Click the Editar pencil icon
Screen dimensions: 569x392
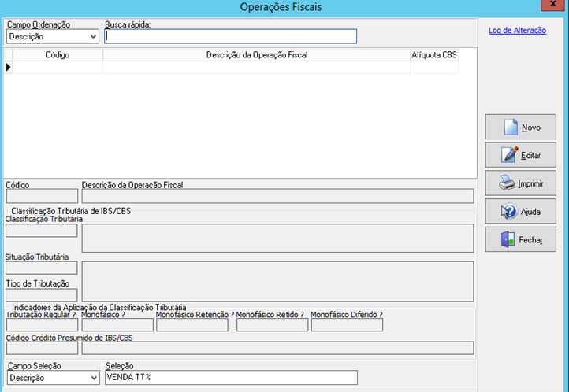coord(508,155)
